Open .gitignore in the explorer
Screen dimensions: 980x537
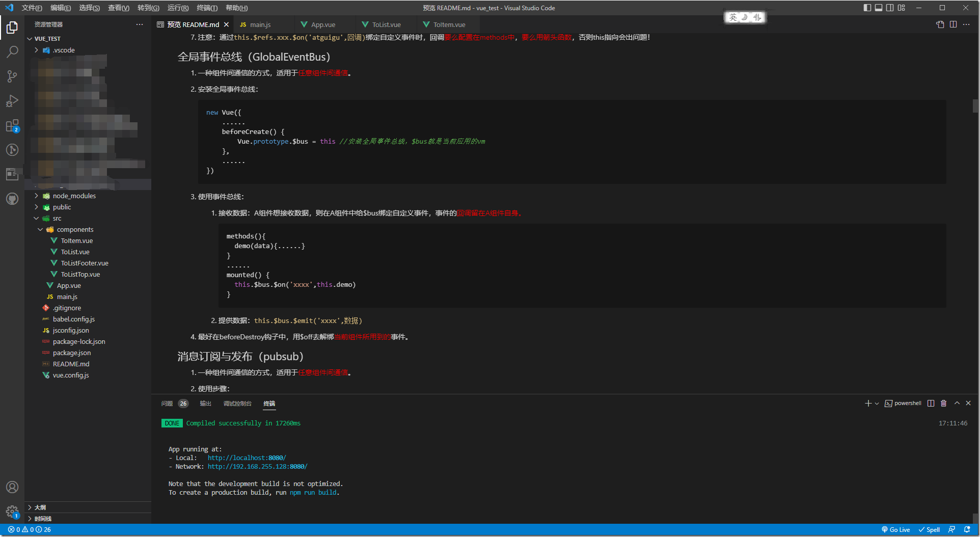67,308
